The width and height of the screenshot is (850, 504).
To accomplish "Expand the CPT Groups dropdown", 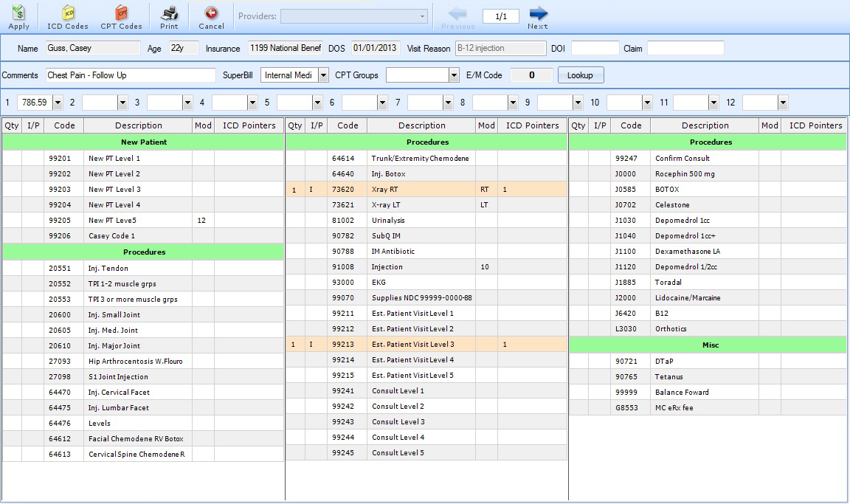I will pos(454,75).
